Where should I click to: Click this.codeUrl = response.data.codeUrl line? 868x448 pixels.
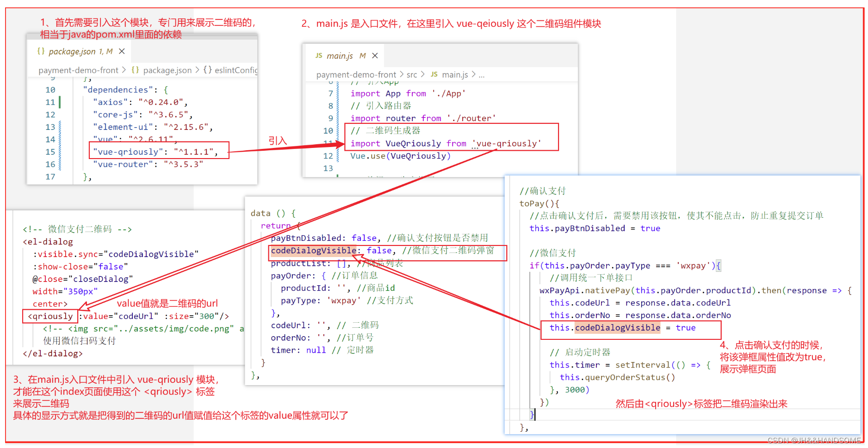(640, 303)
